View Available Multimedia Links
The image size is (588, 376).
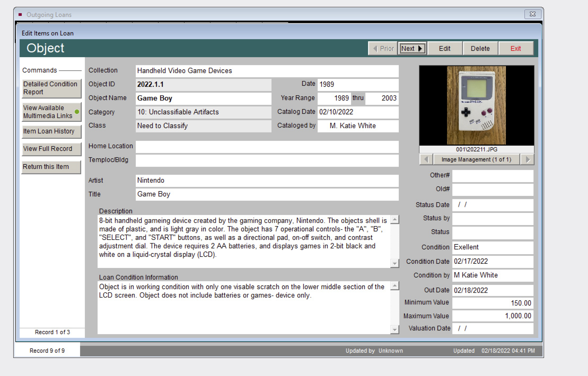coord(51,112)
